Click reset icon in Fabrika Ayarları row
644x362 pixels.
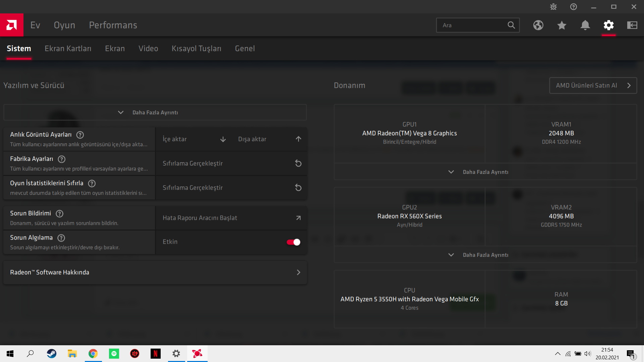click(298, 163)
